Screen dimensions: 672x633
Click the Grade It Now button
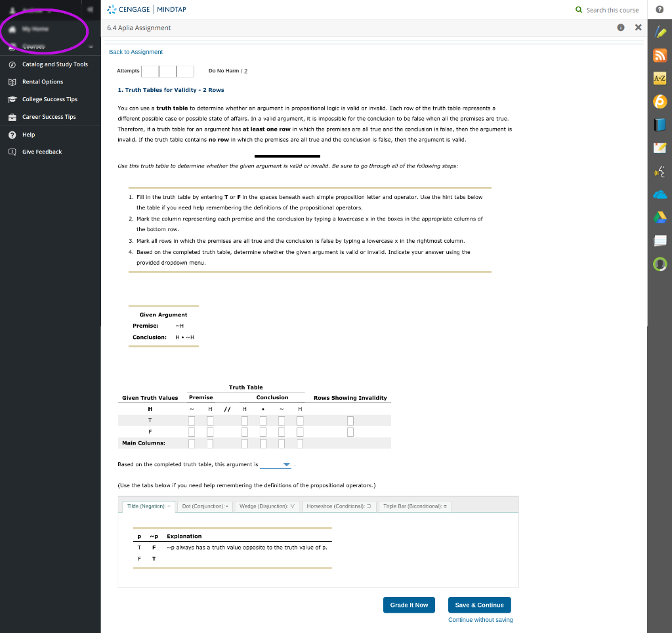[409, 605]
